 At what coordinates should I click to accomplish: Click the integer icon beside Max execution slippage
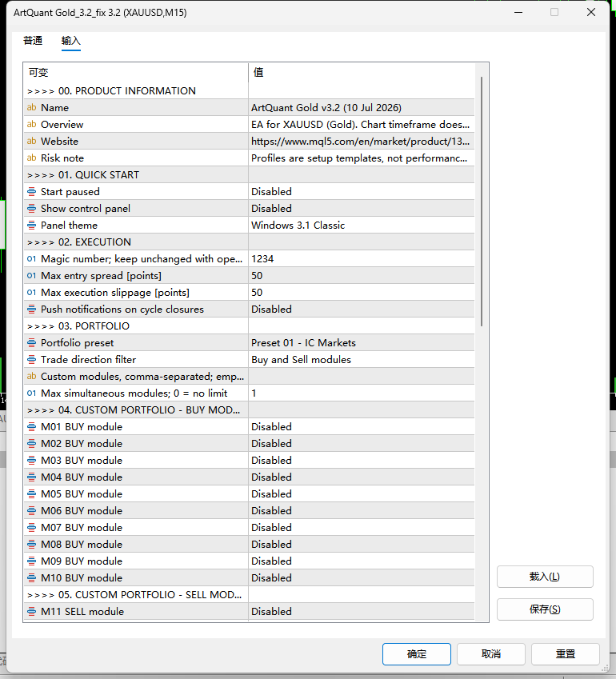click(32, 292)
